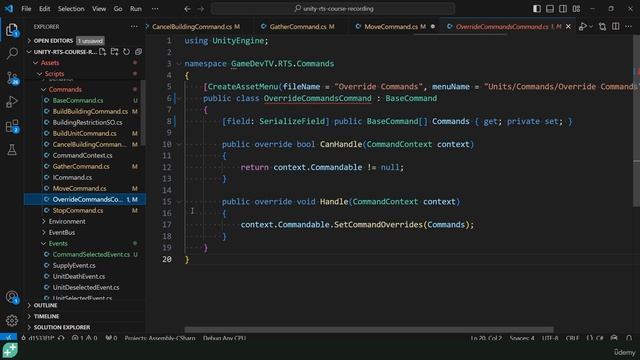Synchronize changes in status bar
Viewport: 640px width, 360px height.
(x=61, y=338)
